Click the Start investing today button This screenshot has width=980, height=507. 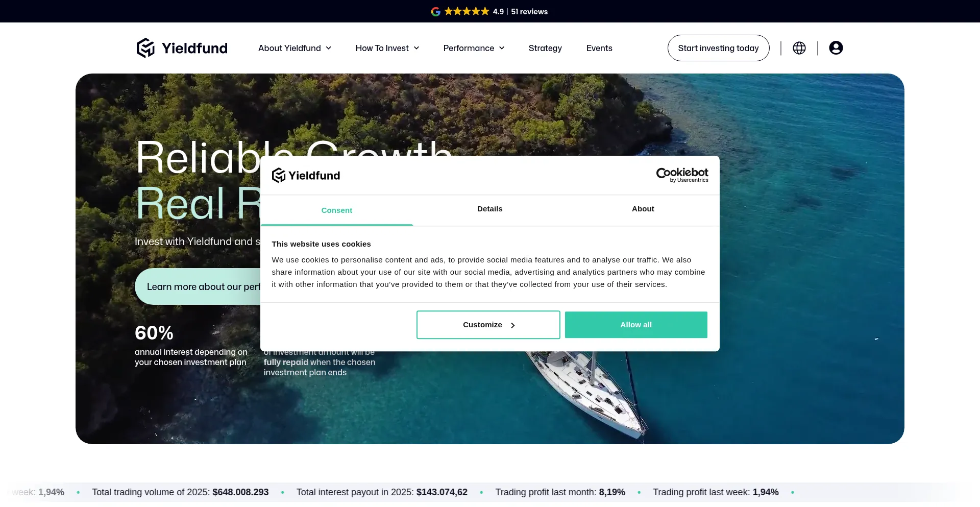[x=718, y=48]
